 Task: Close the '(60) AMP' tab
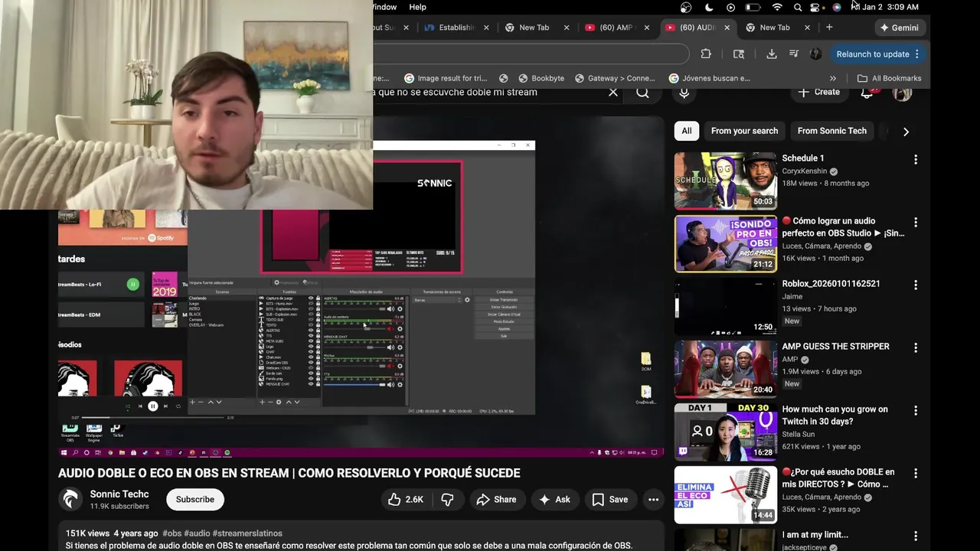coord(647,28)
